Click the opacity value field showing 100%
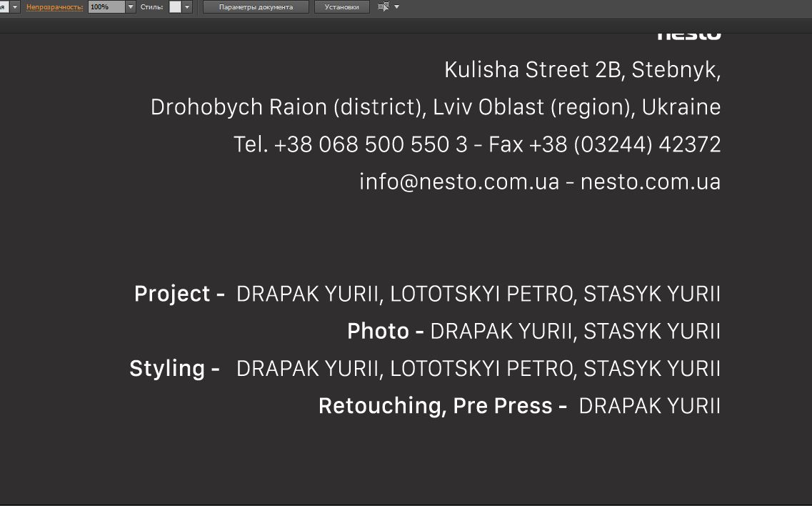 tap(106, 7)
